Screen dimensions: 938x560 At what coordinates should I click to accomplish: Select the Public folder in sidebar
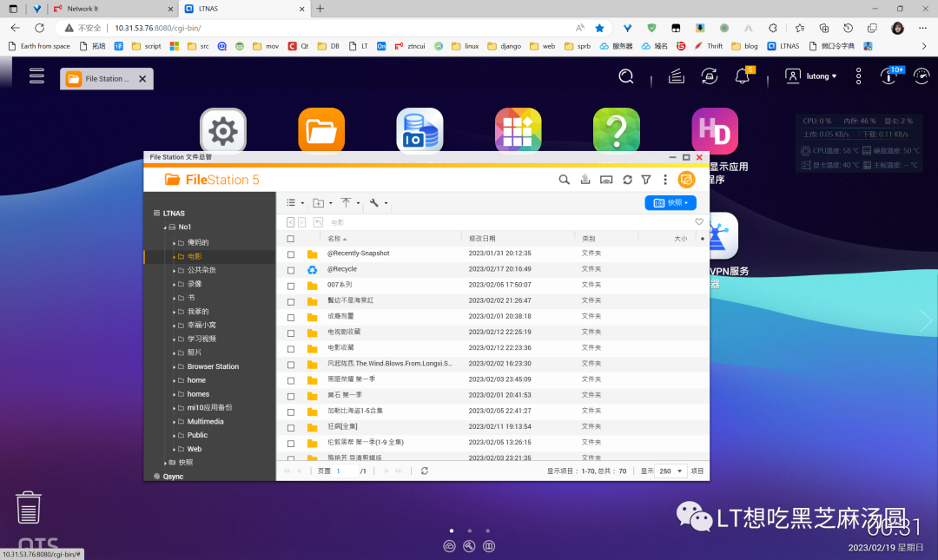197,435
